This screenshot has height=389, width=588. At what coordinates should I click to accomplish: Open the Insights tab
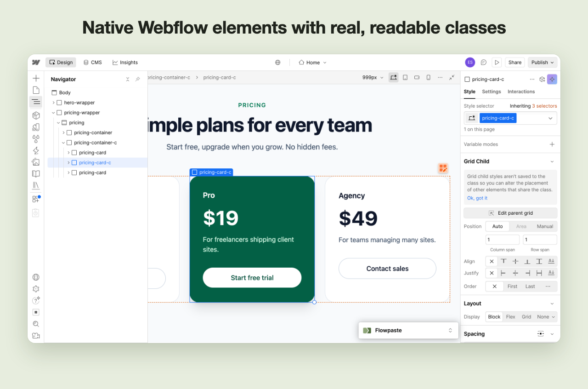click(x=125, y=63)
